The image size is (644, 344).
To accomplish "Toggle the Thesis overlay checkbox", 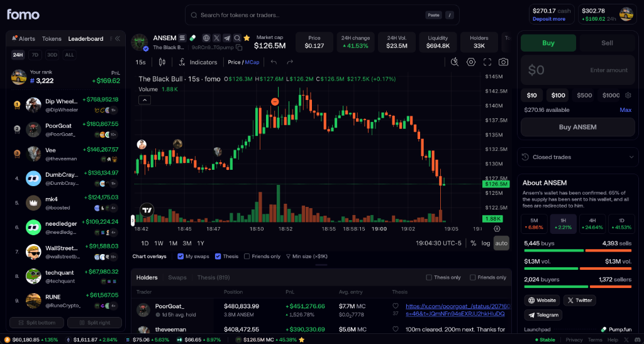I will tap(218, 256).
